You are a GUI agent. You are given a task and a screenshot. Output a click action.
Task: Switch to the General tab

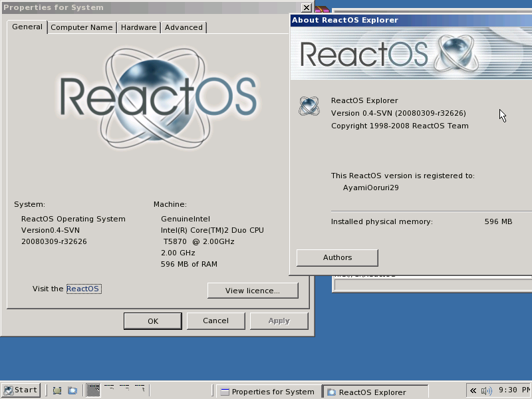coord(27,27)
